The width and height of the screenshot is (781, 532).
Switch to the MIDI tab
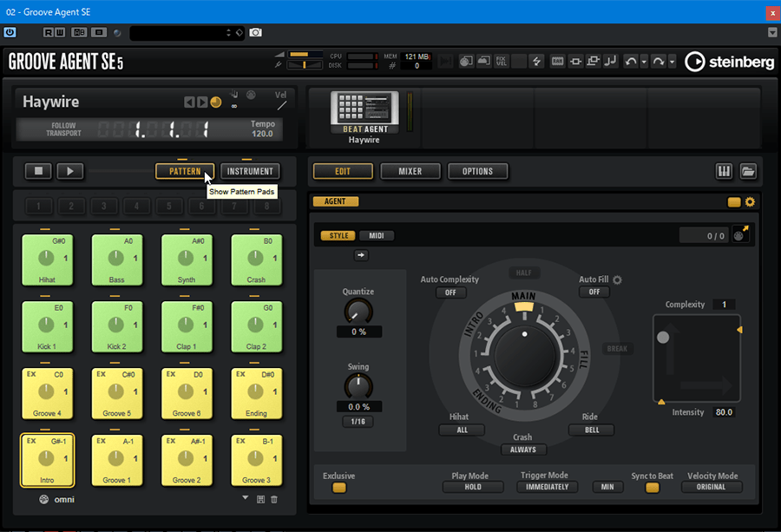pos(377,235)
